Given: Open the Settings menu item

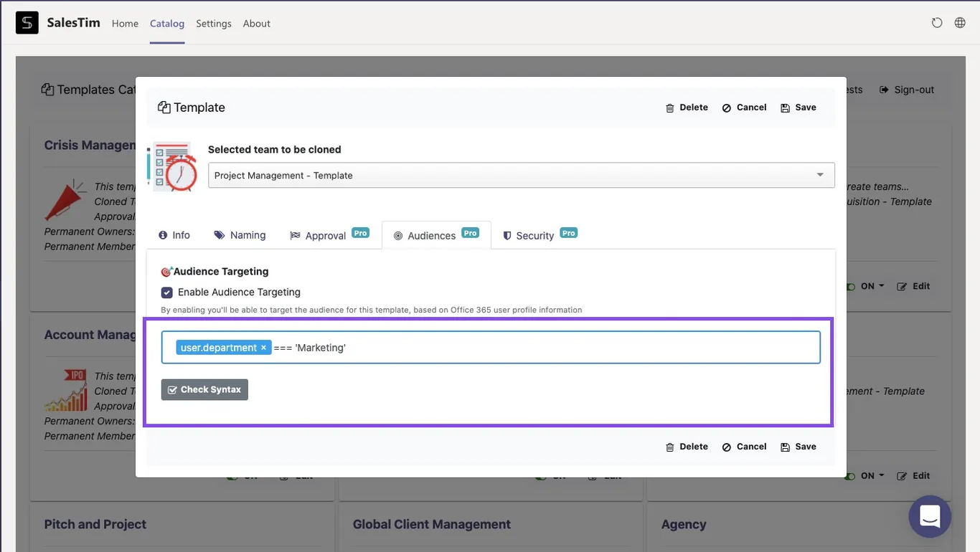Looking at the screenshot, I should [x=214, y=24].
